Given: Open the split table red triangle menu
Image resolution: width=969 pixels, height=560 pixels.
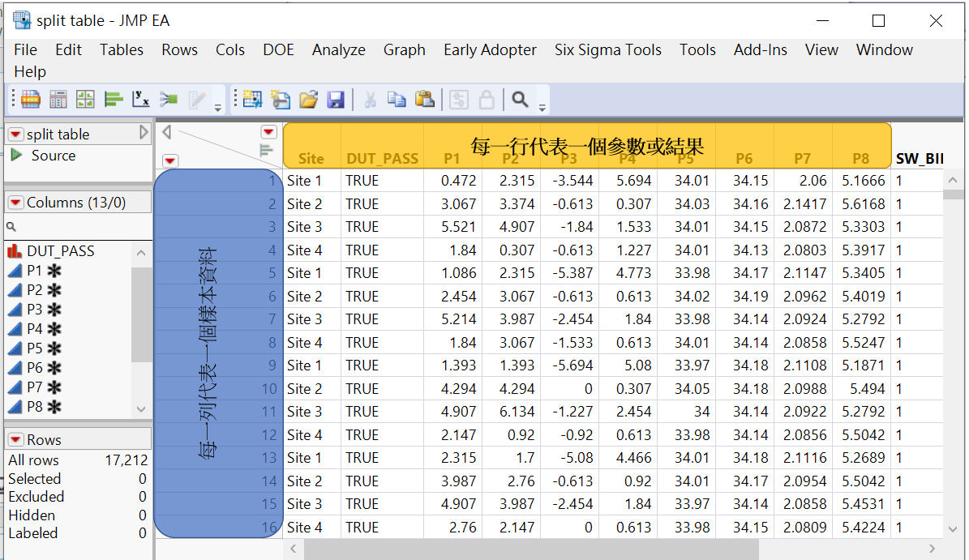Looking at the screenshot, I should [17, 133].
